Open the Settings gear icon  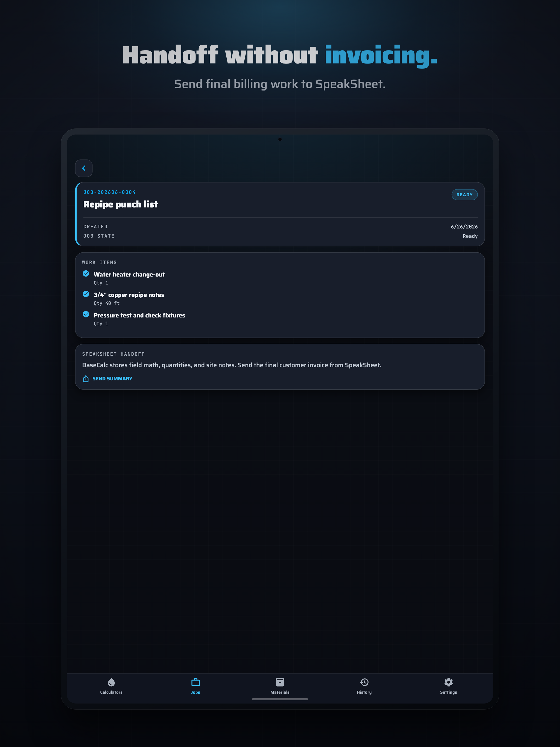click(x=448, y=682)
